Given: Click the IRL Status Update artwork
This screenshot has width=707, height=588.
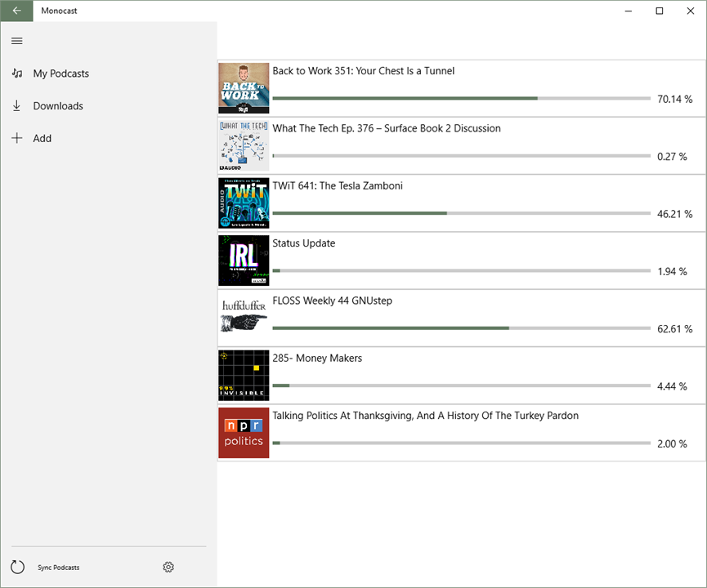Looking at the screenshot, I should tap(244, 261).
